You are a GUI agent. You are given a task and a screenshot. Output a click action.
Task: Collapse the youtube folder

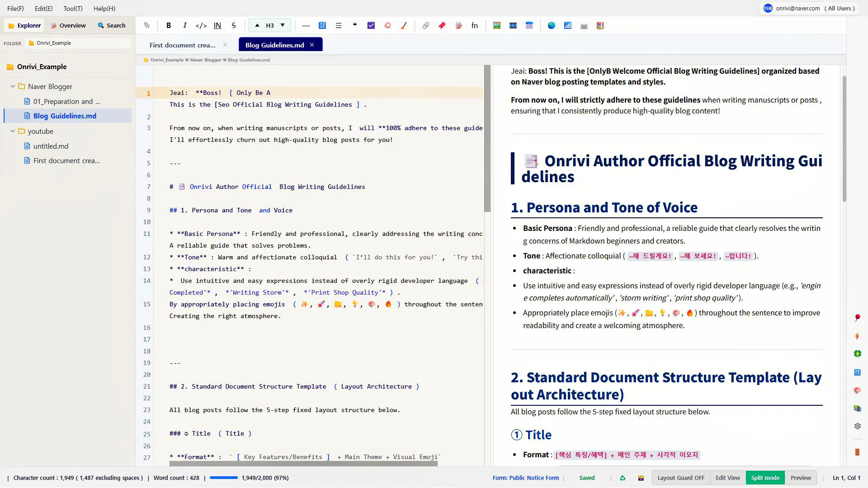(13, 131)
